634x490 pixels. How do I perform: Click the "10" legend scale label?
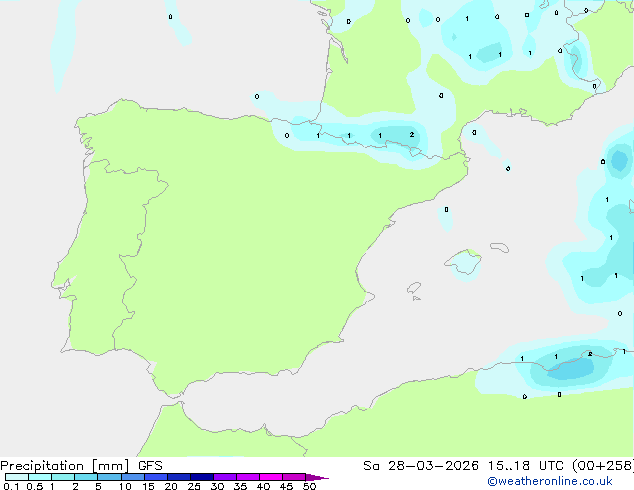125,486
